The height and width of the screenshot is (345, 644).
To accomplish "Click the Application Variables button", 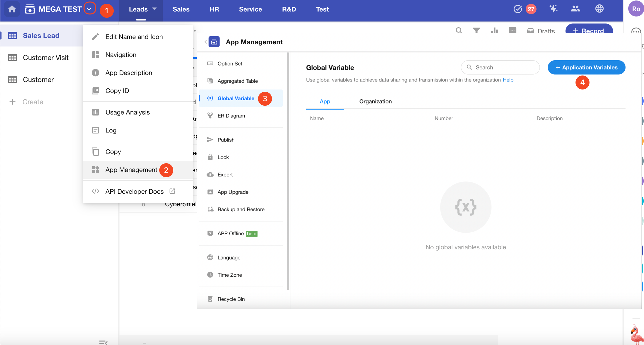I will pyautogui.click(x=586, y=67).
